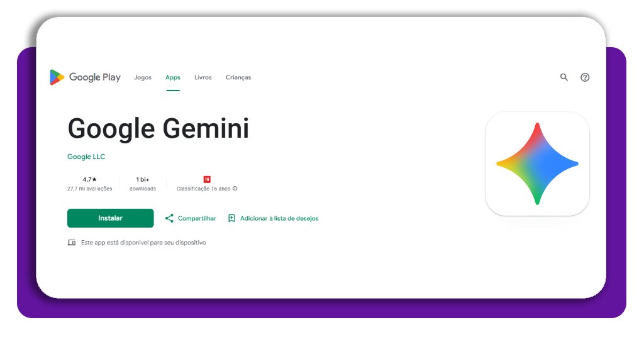644x337 pixels.
Task: Click the 4,7 star rating value
Action: click(x=90, y=179)
